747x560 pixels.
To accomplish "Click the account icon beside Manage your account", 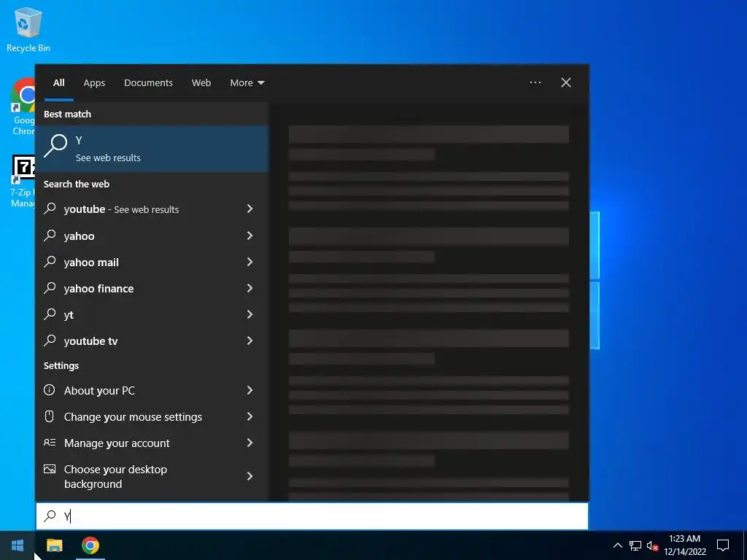I will [50, 443].
